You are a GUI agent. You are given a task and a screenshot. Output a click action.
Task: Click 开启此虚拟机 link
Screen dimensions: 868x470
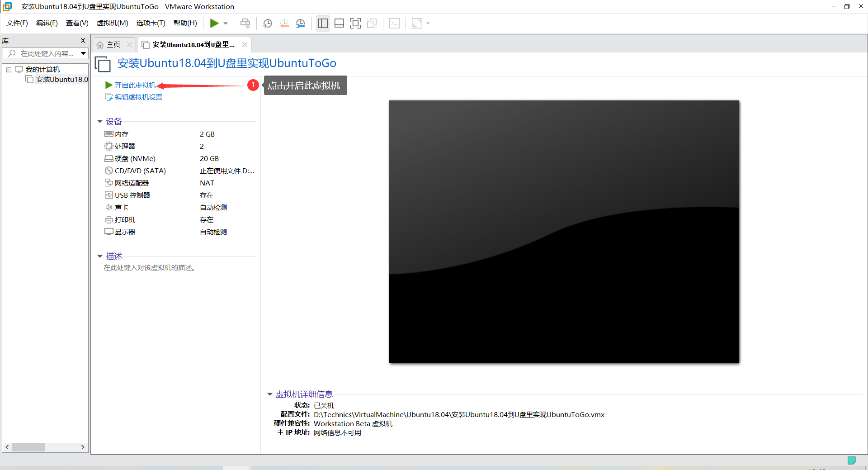click(135, 85)
